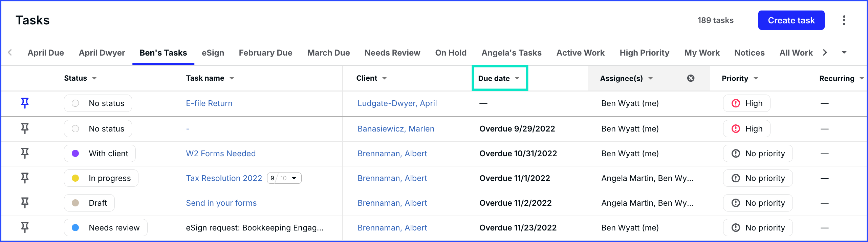This screenshot has height=242, width=868.
Task: Change No status on E-file Return row
Action: [98, 103]
